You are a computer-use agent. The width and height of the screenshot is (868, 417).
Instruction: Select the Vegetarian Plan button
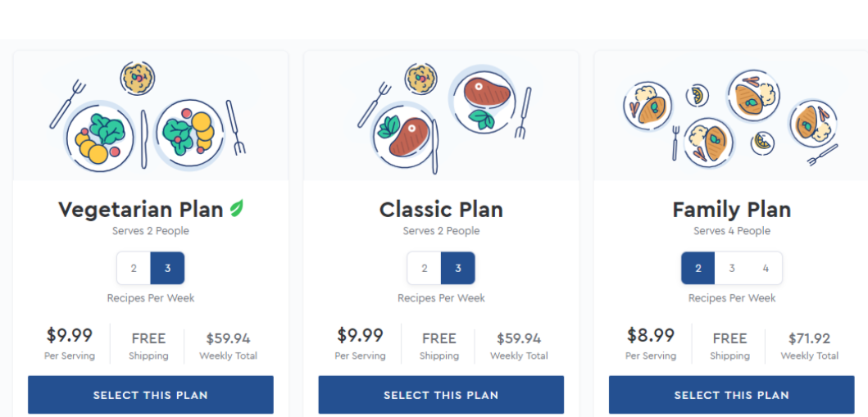(x=151, y=395)
